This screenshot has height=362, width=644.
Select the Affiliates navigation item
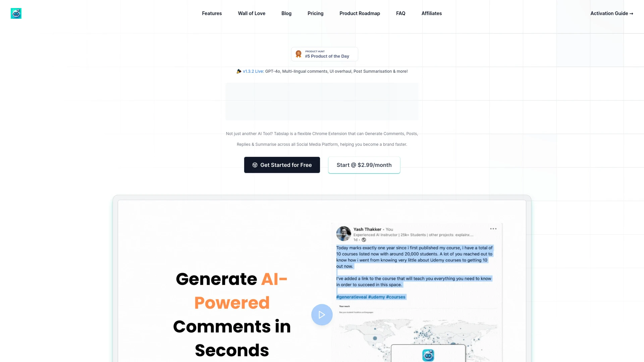tap(431, 13)
